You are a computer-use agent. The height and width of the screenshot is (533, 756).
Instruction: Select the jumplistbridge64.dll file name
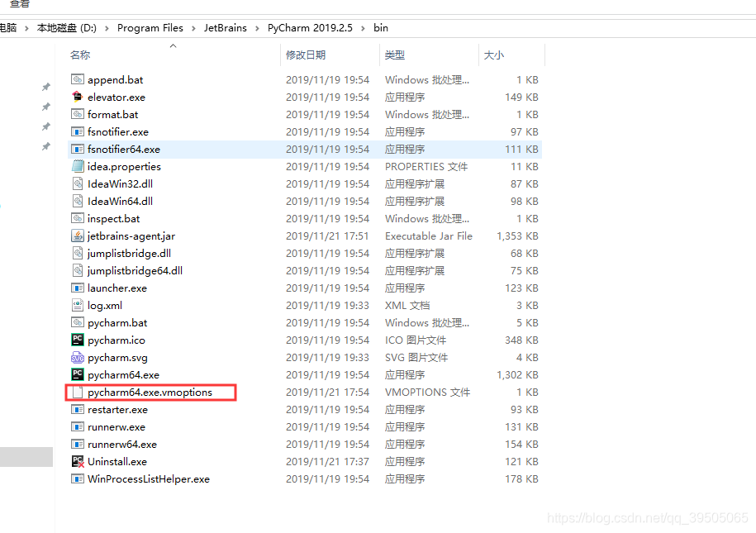[x=135, y=270]
